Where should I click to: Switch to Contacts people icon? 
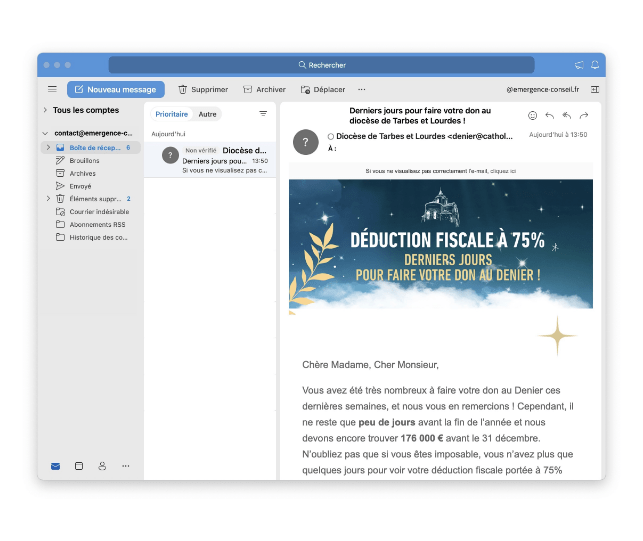[x=102, y=466]
